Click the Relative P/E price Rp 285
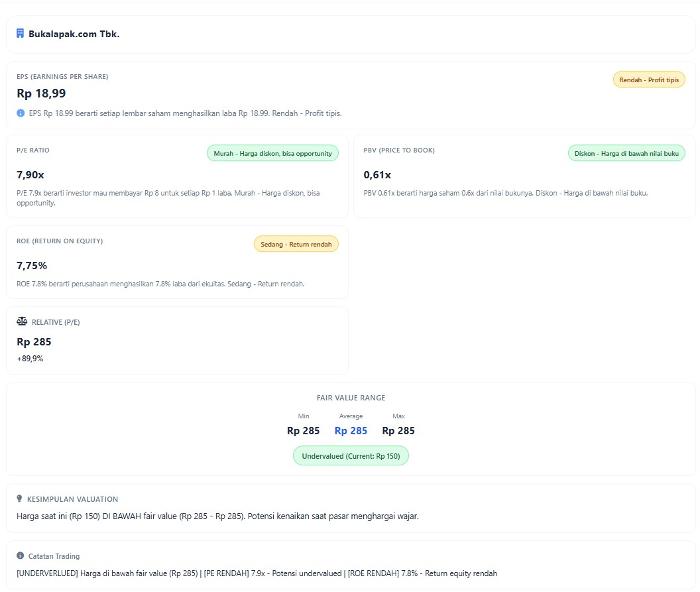Screen dimensions: 700x592 point(34,342)
